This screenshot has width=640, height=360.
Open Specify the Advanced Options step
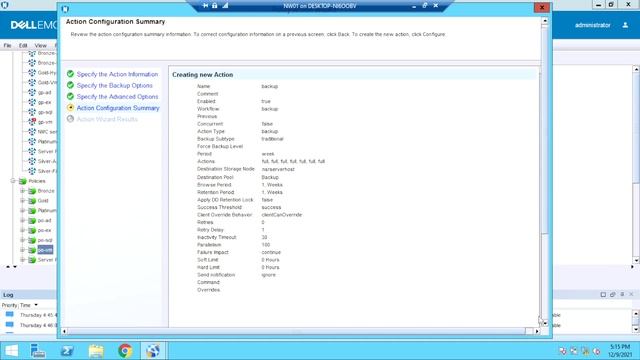click(x=117, y=97)
